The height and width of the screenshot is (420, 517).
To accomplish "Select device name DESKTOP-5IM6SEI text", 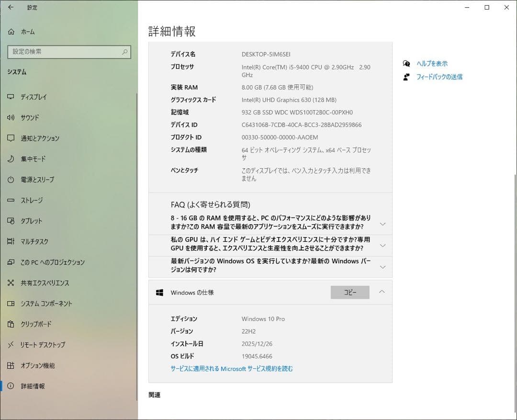I will tap(266, 55).
